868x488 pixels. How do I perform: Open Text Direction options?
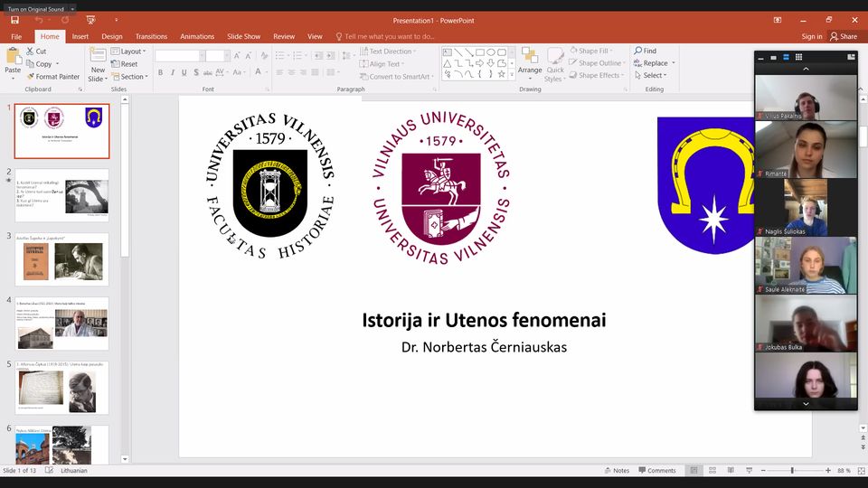(x=388, y=51)
